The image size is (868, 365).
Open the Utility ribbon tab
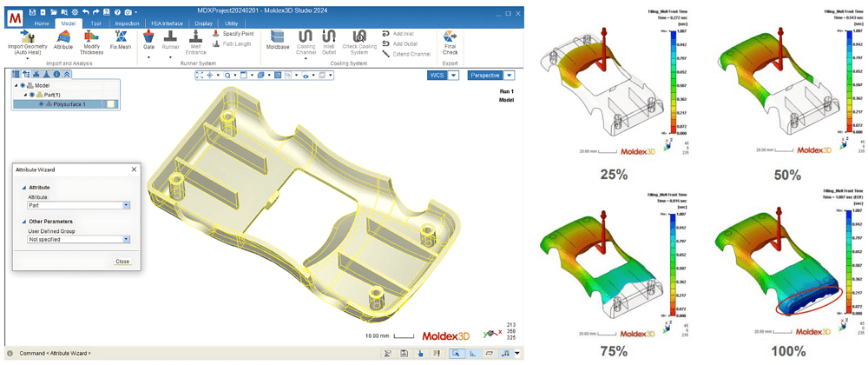pos(231,23)
